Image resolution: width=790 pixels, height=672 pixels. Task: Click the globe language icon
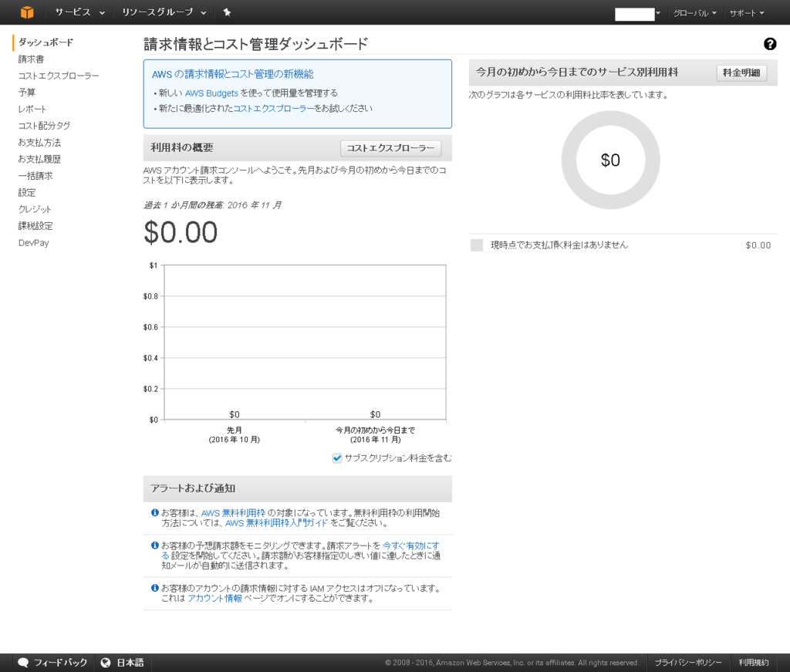105,663
